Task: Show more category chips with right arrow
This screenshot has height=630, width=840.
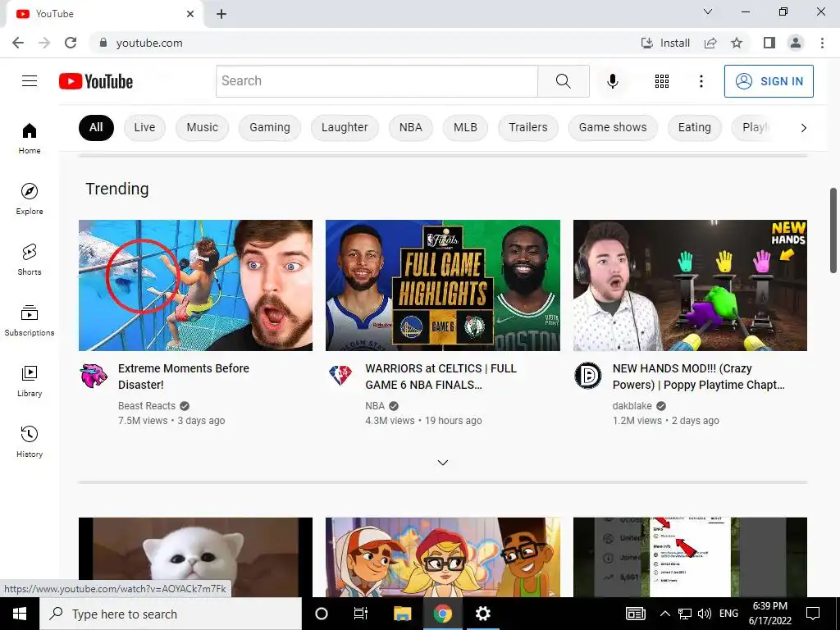Action: [803, 127]
